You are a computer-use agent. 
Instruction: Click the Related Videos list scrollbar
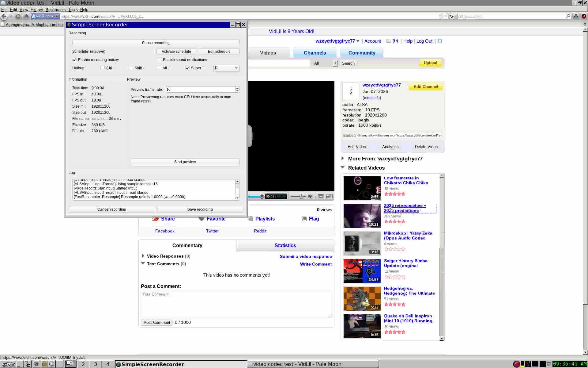pos(442,257)
